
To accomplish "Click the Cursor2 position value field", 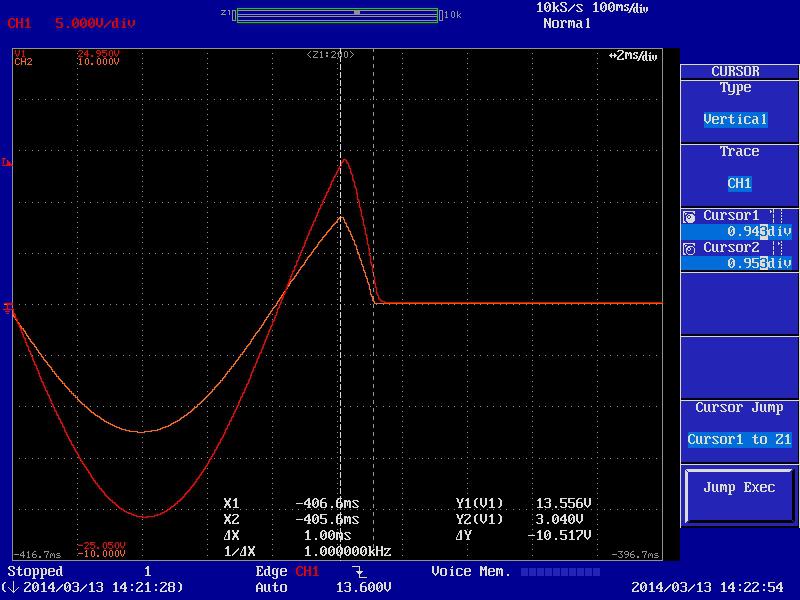I will (758, 263).
